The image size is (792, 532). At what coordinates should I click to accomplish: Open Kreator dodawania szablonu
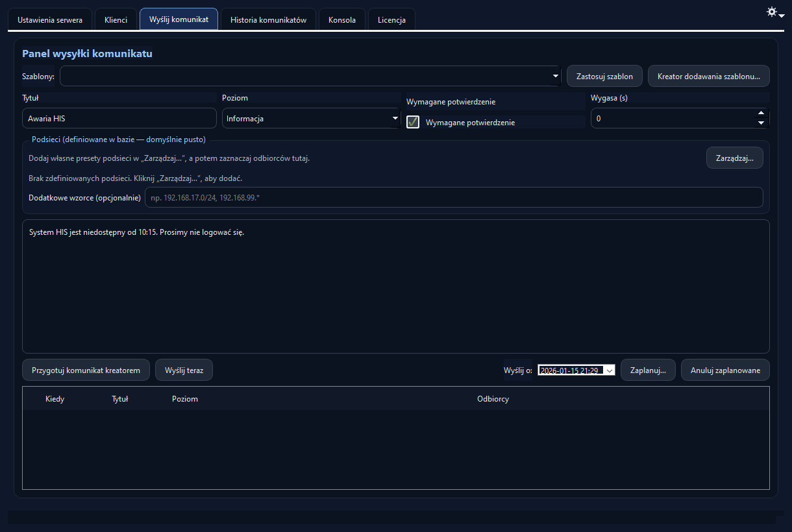point(708,76)
